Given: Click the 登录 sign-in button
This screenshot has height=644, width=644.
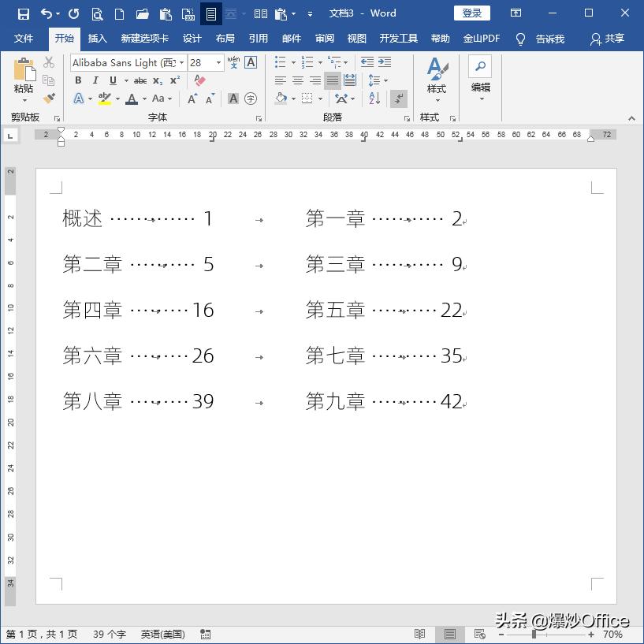Looking at the screenshot, I should click(472, 13).
